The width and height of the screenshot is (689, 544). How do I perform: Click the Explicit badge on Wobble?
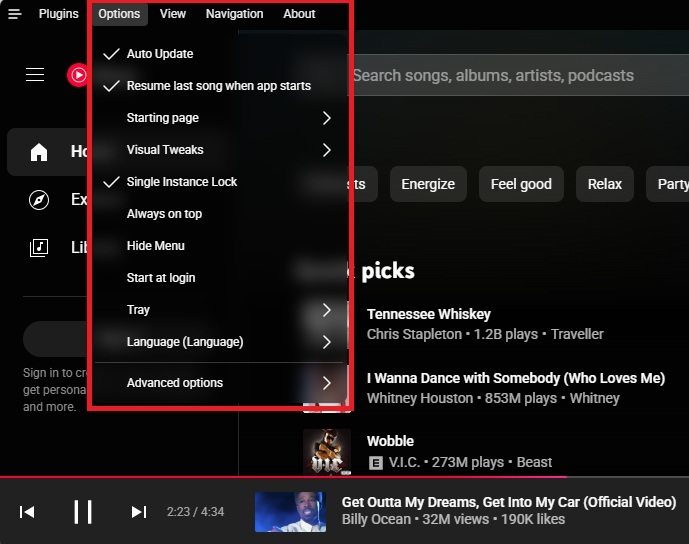click(x=375, y=463)
